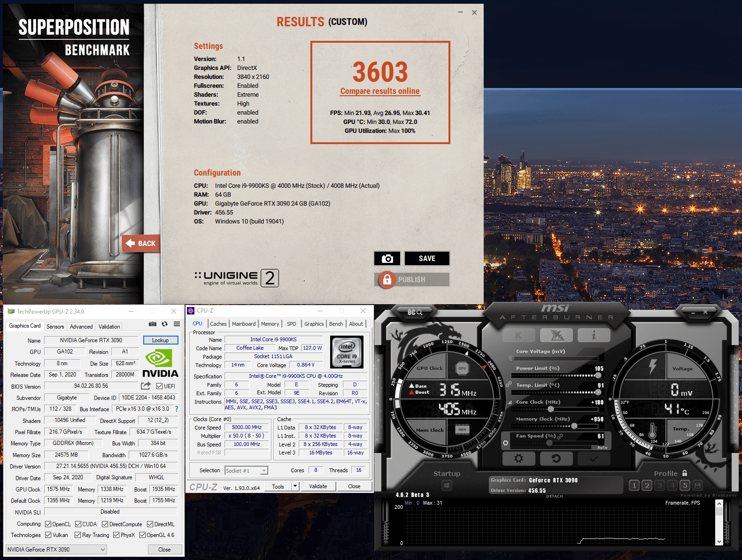Click the BACK button in Superposition
Image resolution: width=742 pixels, height=560 pixels.
(141, 243)
